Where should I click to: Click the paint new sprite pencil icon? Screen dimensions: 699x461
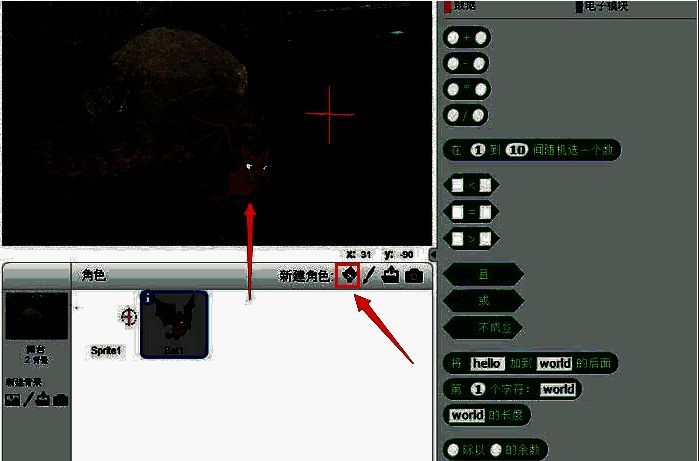pyautogui.click(x=367, y=275)
